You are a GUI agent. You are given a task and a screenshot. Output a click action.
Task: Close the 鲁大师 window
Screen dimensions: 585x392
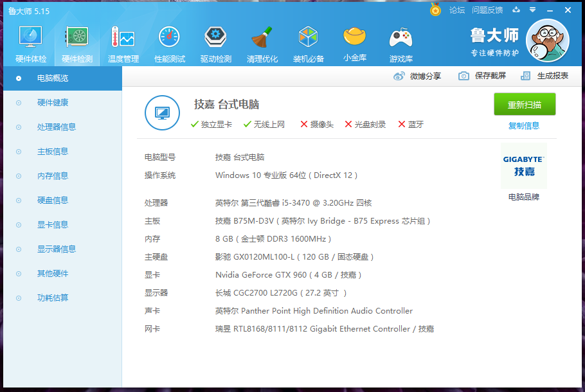pyautogui.click(x=568, y=10)
